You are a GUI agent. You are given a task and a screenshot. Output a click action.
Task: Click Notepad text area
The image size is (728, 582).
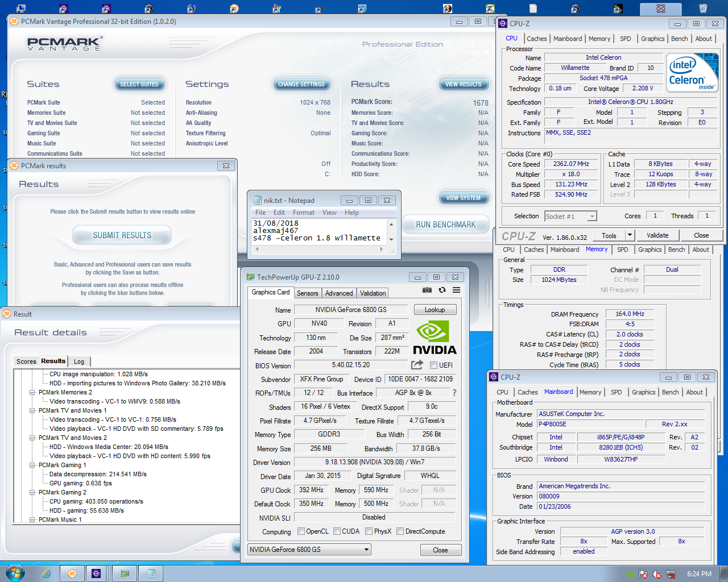point(320,232)
